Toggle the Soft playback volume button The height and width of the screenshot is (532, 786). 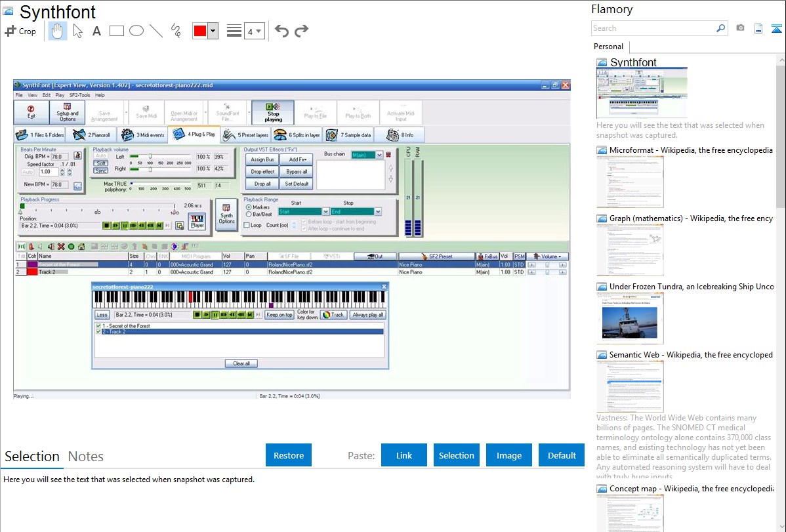click(x=101, y=163)
